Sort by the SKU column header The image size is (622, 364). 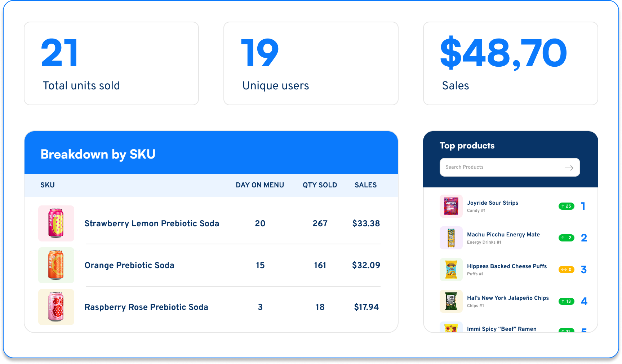pos(48,185)
